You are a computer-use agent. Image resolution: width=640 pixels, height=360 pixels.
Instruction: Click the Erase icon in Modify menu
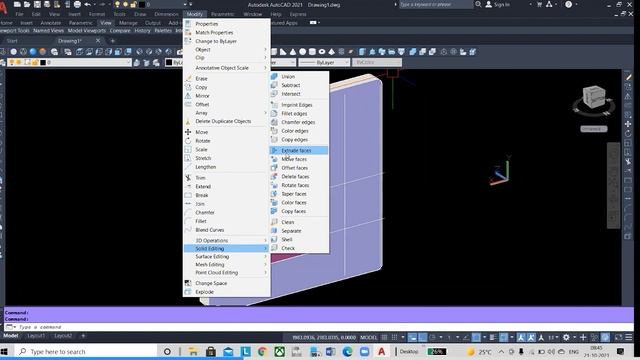tap(188, 78)
